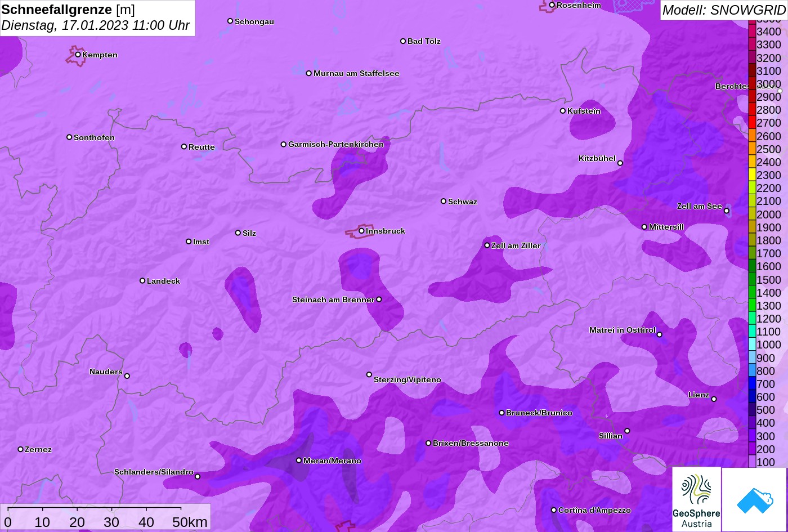Click the Bruneck/Brunico label

(539, 413)
